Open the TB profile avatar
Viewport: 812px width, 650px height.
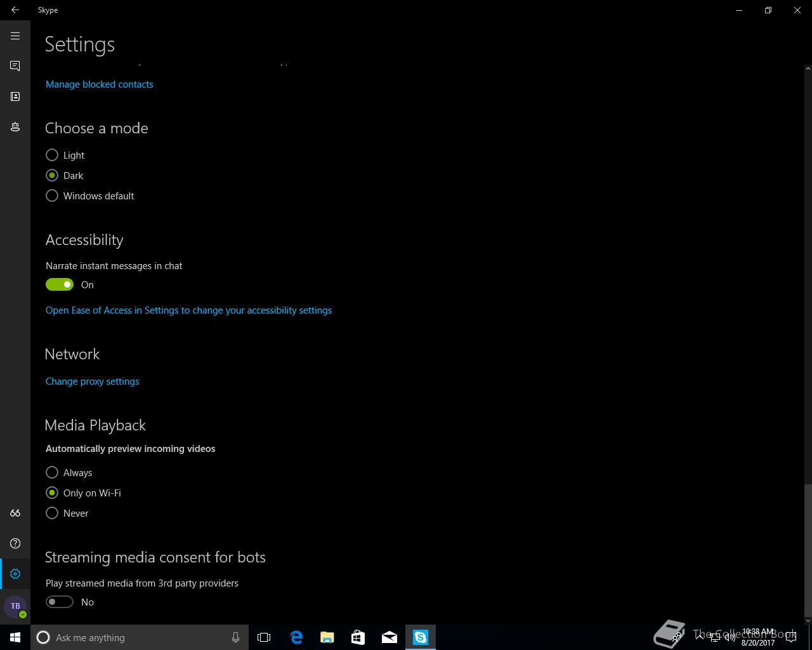pyautogui.click(x=15, y=606)
